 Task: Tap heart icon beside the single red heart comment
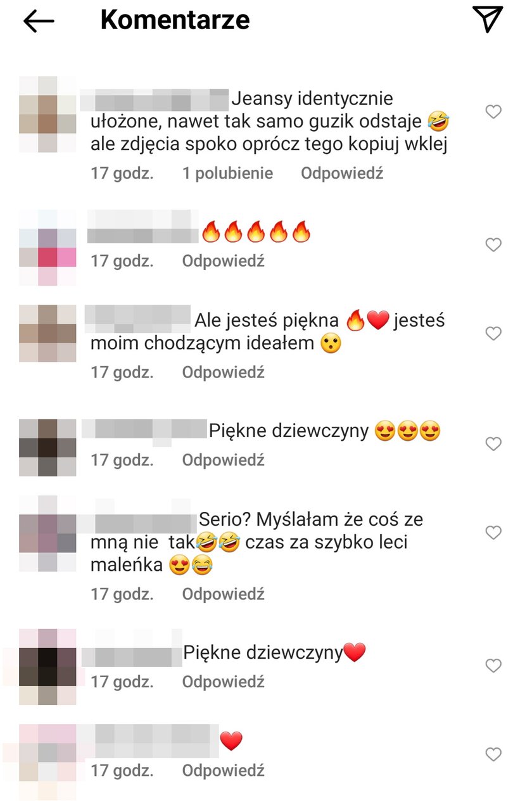(x=493, y=754)
